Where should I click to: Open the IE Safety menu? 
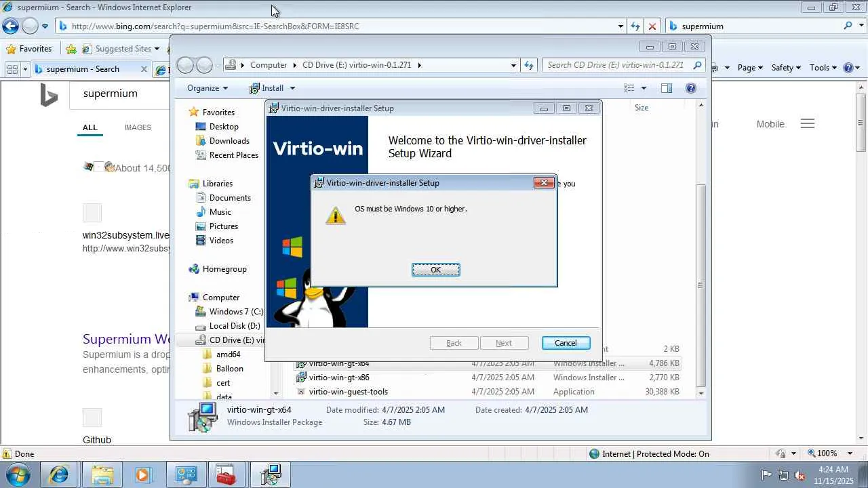786,68
